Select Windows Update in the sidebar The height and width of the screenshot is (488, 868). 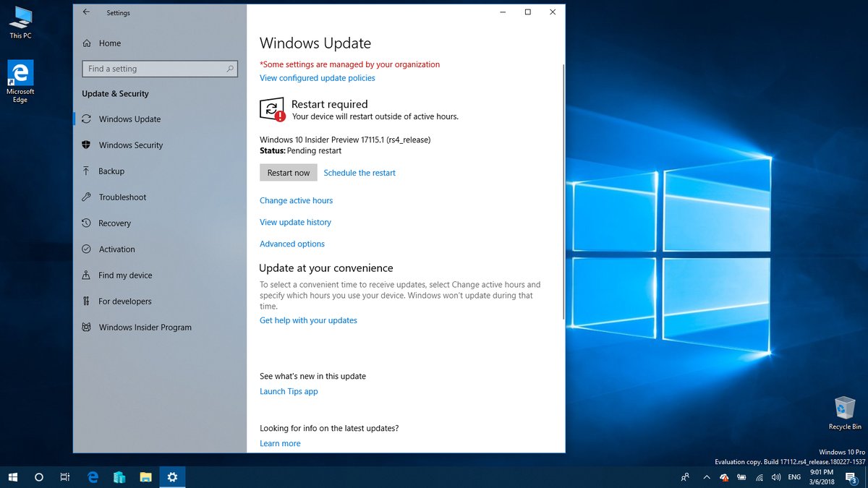tap(87, 119)
